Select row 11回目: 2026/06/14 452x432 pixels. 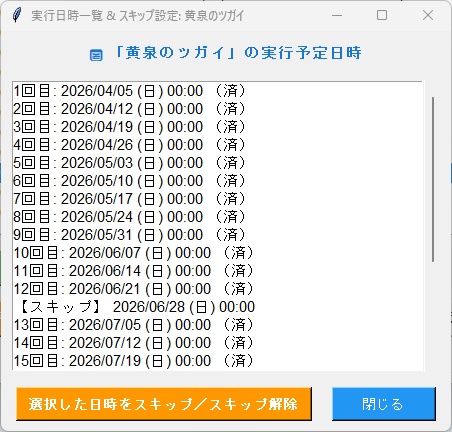click(217, 271)
